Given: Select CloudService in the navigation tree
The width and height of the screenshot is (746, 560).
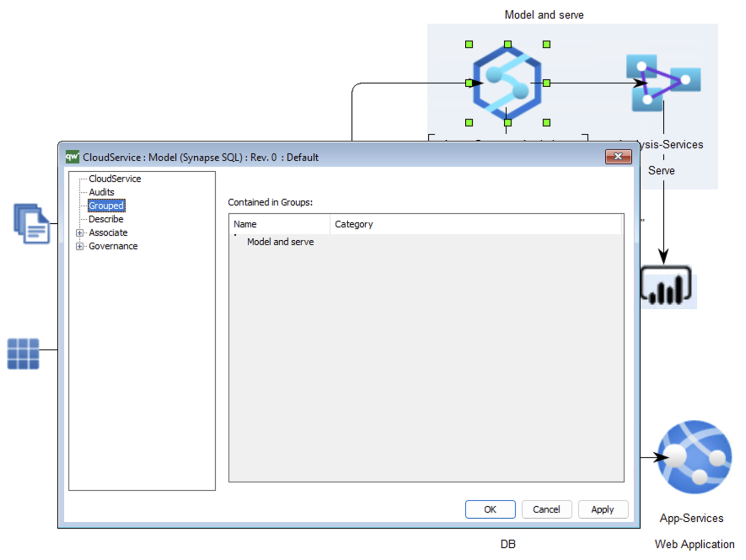Looking at the screenshot, I should 115,179.
